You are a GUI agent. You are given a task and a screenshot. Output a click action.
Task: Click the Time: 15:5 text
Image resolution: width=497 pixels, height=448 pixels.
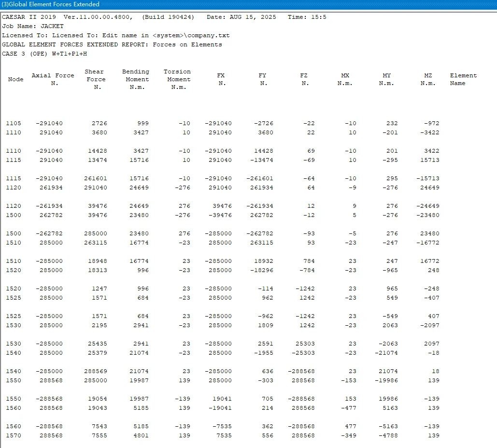pos(307,17)
